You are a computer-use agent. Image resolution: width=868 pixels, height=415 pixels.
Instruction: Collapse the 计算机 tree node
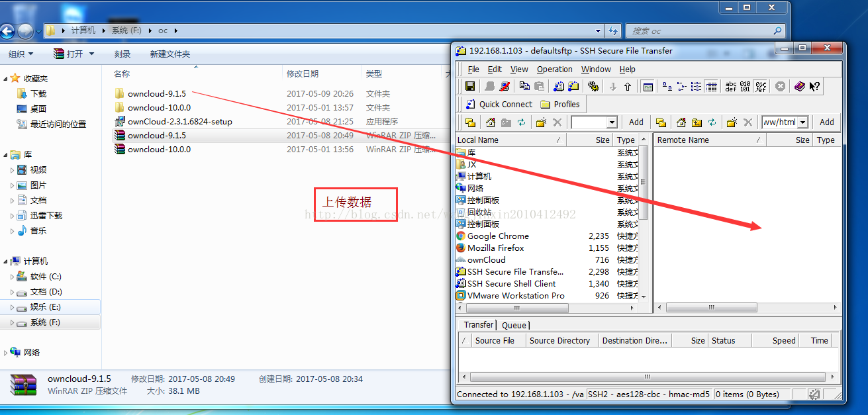click(6, 261)
